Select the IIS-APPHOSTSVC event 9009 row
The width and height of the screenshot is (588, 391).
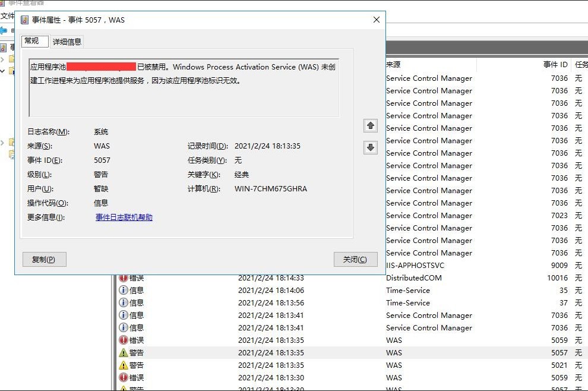(415, 266)
